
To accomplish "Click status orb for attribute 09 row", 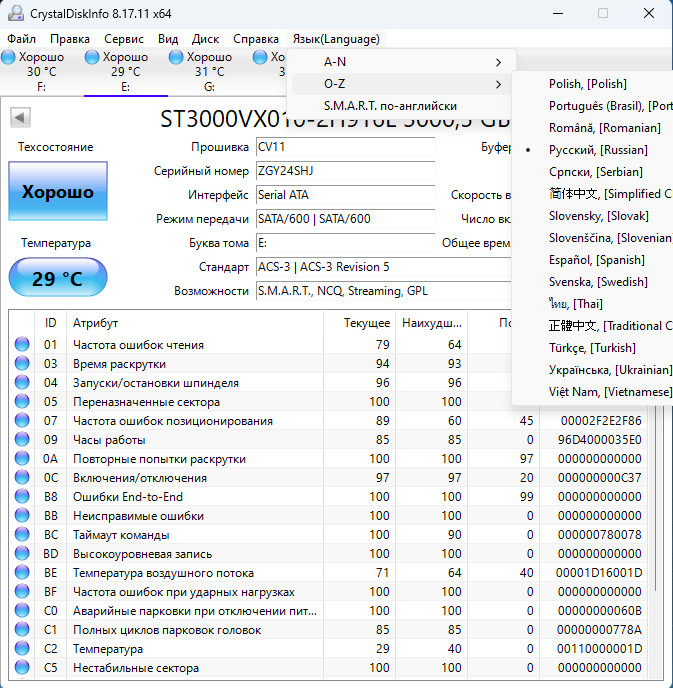I will (x=22, y=440).
